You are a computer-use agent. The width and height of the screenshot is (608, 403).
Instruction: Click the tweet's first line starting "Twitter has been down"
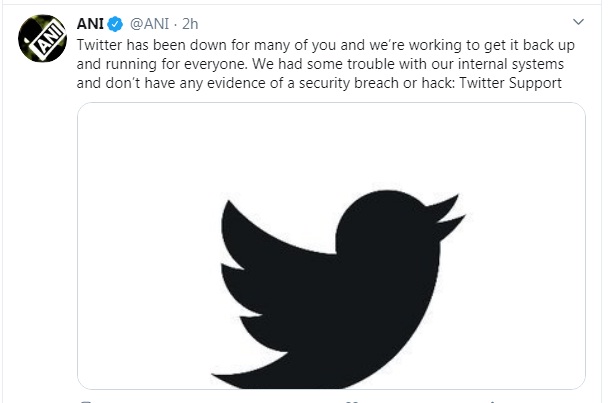(325, 45)
